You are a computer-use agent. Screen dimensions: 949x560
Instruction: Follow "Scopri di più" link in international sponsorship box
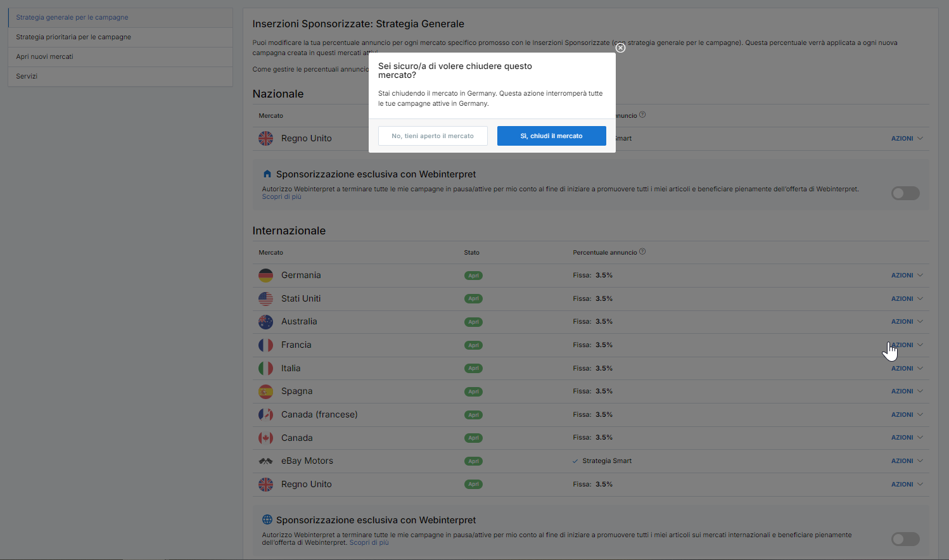pos(369,543)
